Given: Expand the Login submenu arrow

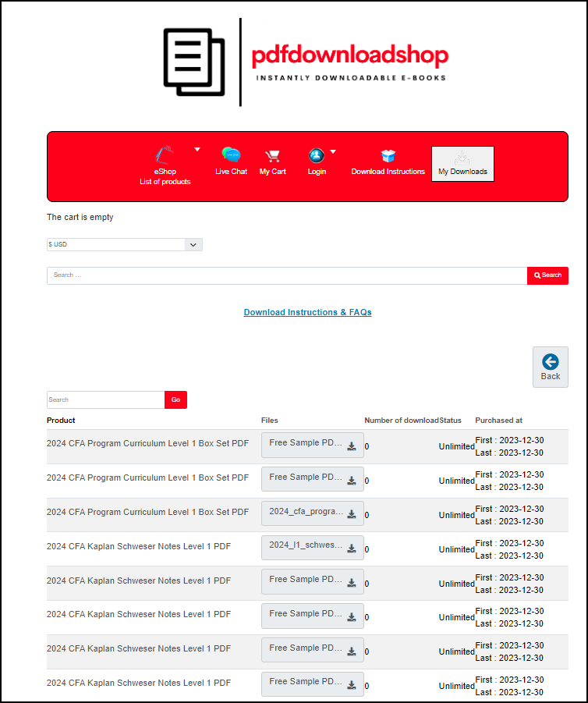Looking at the screenshot, I should tap(333, 151).
